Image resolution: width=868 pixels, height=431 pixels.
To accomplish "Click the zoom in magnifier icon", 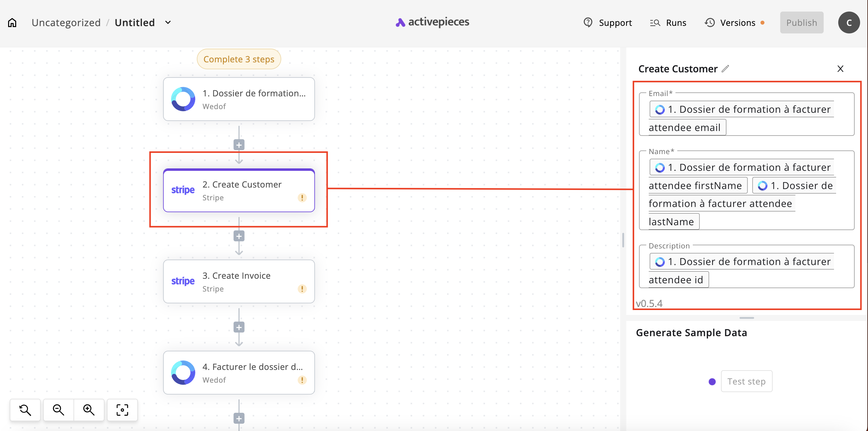I will (89, 410).
